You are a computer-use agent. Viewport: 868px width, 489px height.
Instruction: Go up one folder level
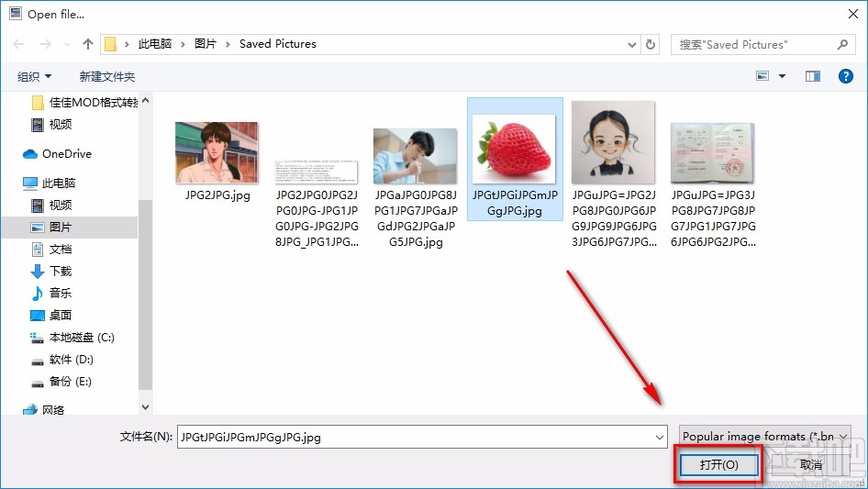[87, 44]
